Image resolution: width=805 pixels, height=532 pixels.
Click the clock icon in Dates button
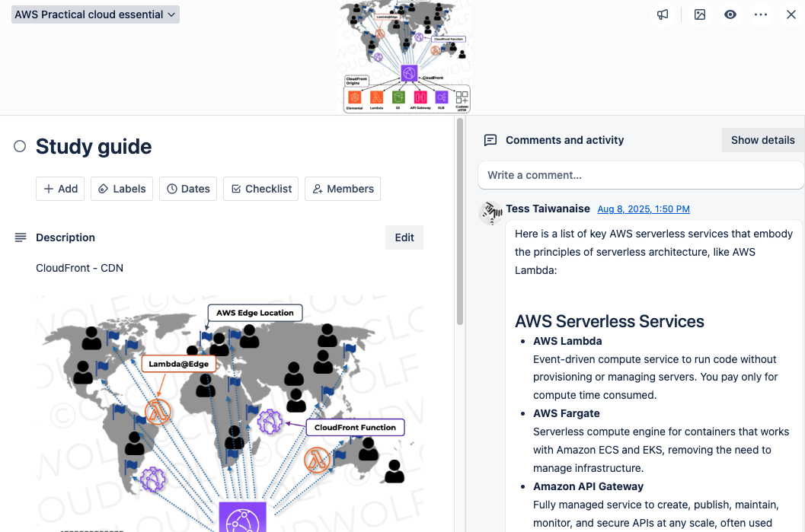(172, 189)
